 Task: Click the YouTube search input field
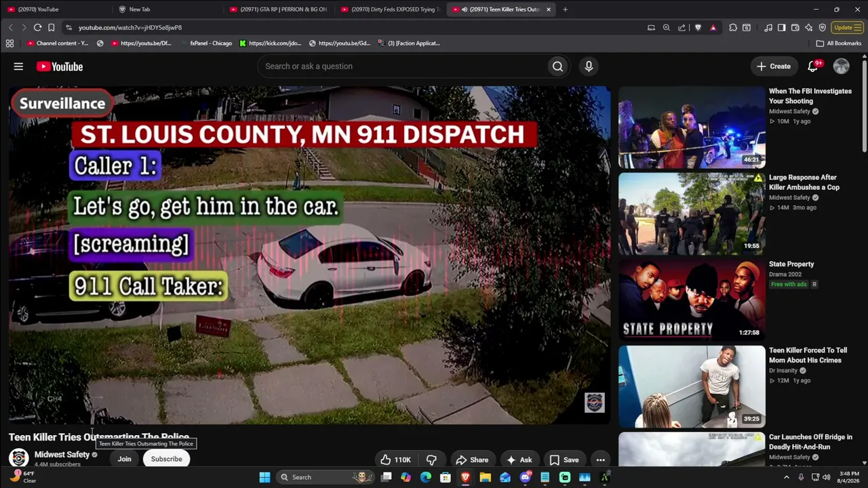401,66
